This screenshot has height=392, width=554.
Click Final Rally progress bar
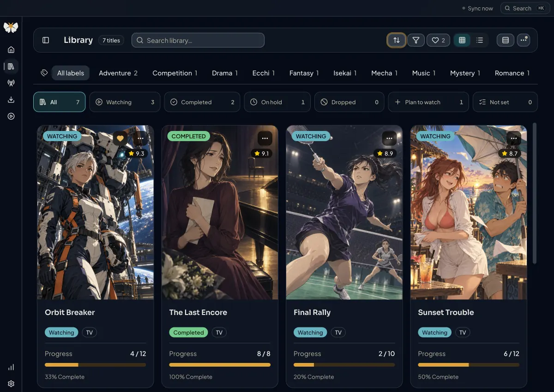click(x=344, y=365)
